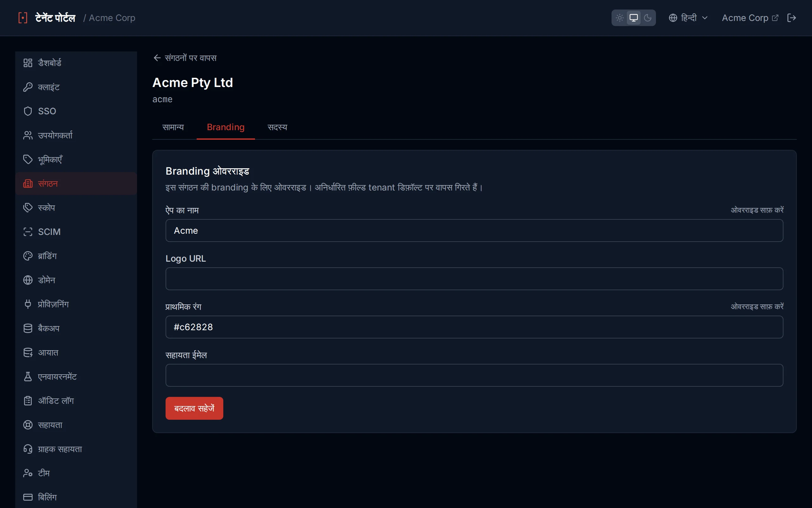The image size is (812, 508).
Task: Switch to dark theme moon toggle
Action: pyautogui.click(x=648, y=18)
